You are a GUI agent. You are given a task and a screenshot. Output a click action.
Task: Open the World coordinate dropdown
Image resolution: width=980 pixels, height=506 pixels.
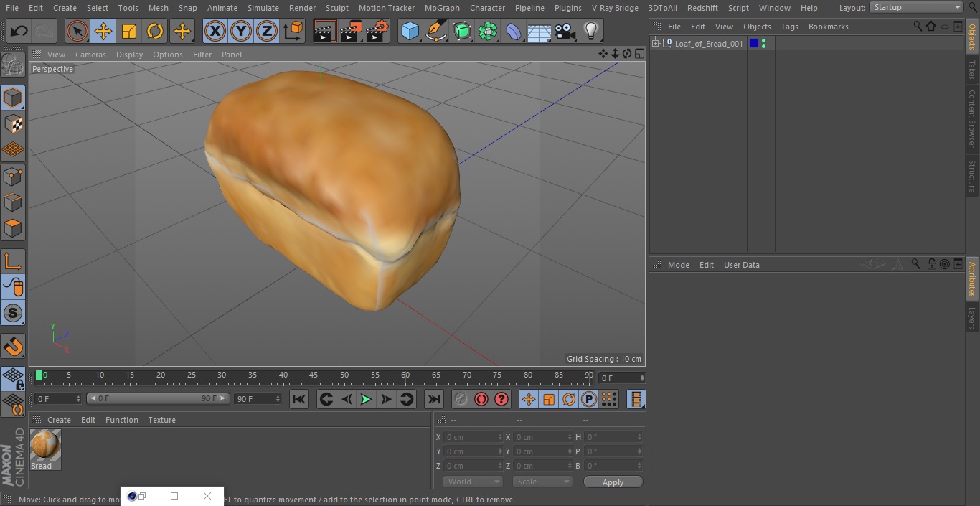[x=472, y=482]
